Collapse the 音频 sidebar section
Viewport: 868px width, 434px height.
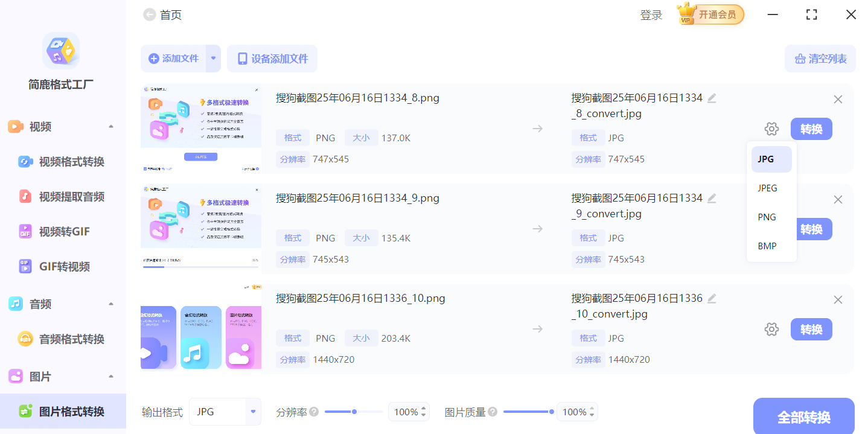click(x=111, y=304)
